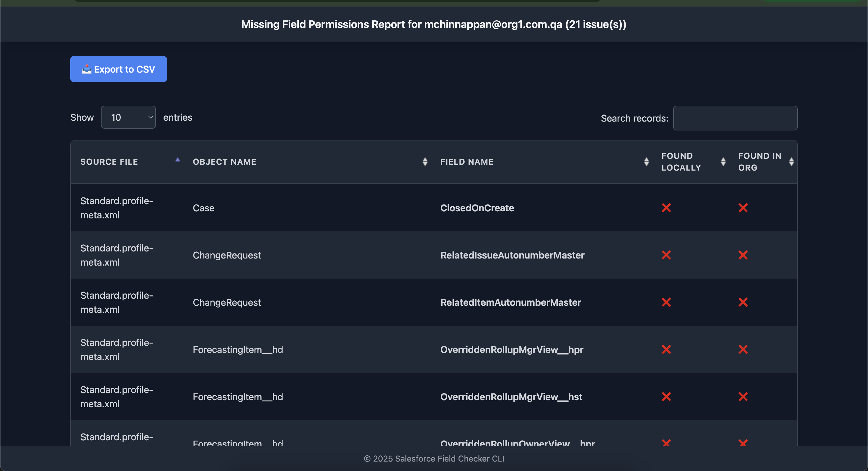Click the Field Name sort arrows
Image resolution: width=868 pixels, height=471 pixels.
646,162
